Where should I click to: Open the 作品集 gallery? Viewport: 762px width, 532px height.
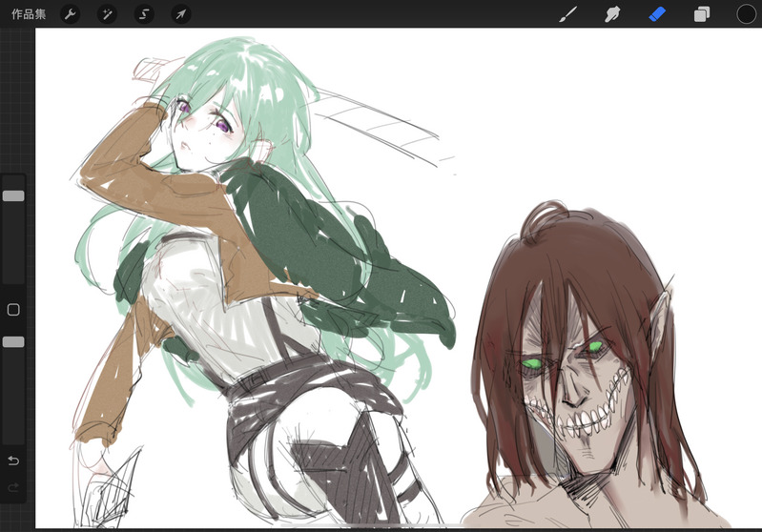point(29,14)
